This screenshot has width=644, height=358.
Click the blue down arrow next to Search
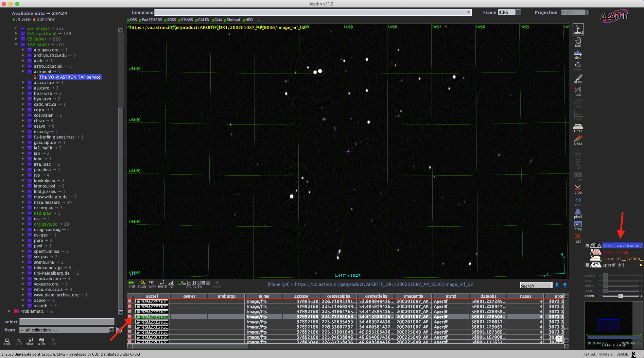[557, 285]
